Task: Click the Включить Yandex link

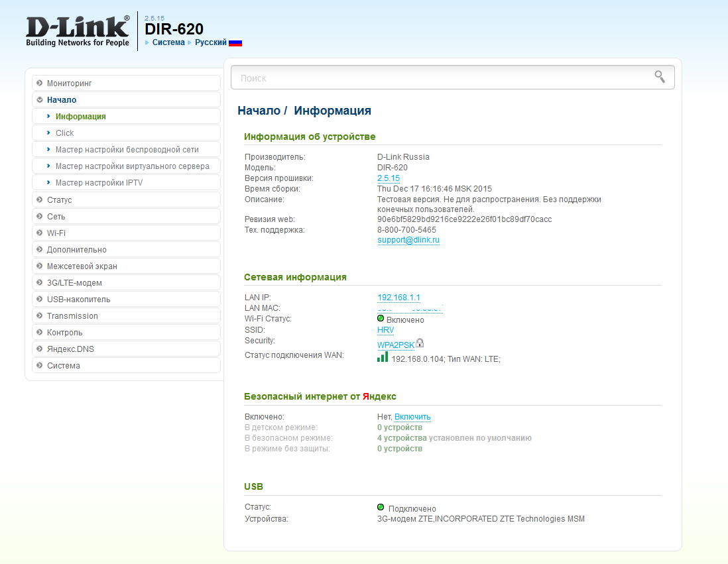Action: (x=412, y=417)
